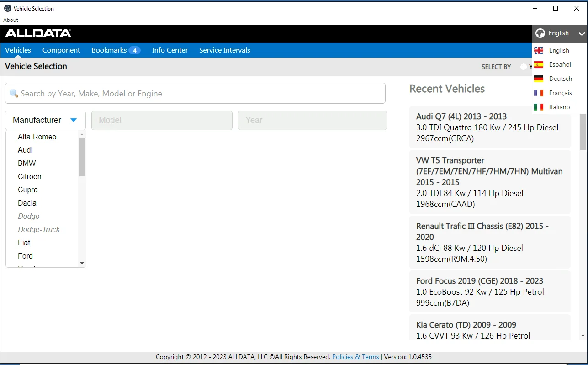
Task: Click the SELECT BY label
Action: [496, 67]
